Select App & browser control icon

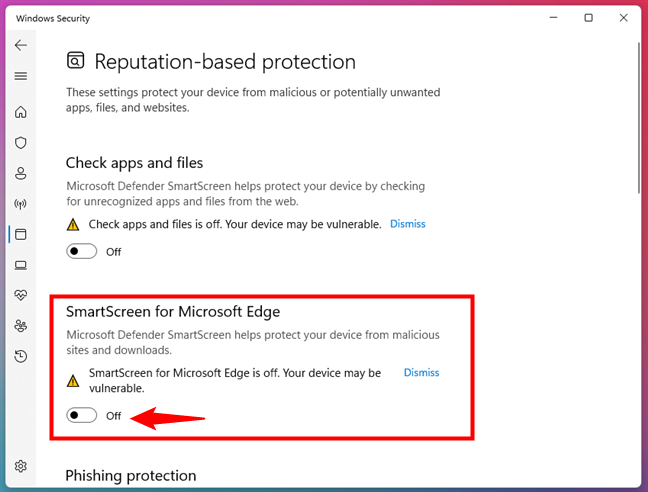pos(20,234)
